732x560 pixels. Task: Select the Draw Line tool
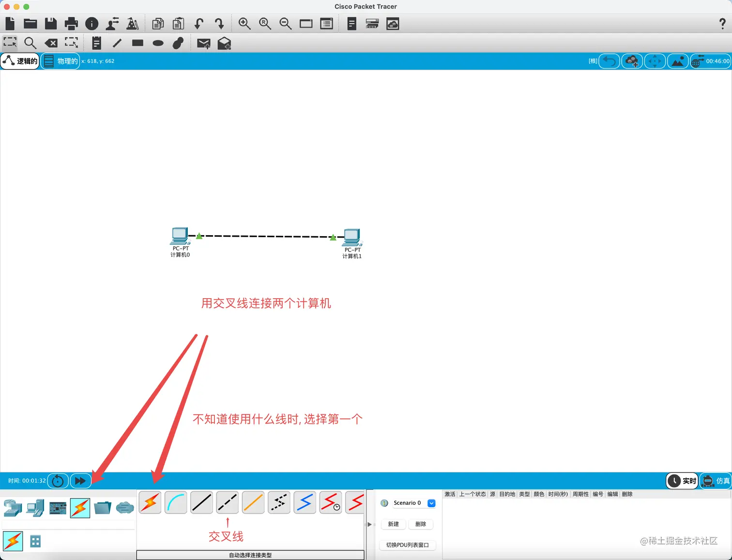[x=117, y=43]
